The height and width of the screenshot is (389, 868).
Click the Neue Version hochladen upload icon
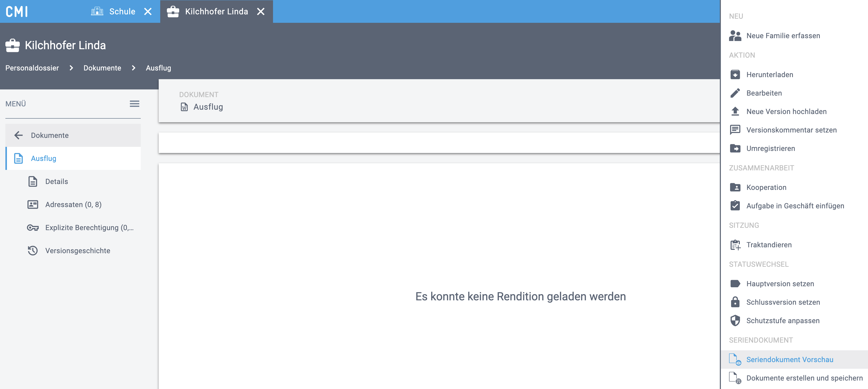pos(735,111)
